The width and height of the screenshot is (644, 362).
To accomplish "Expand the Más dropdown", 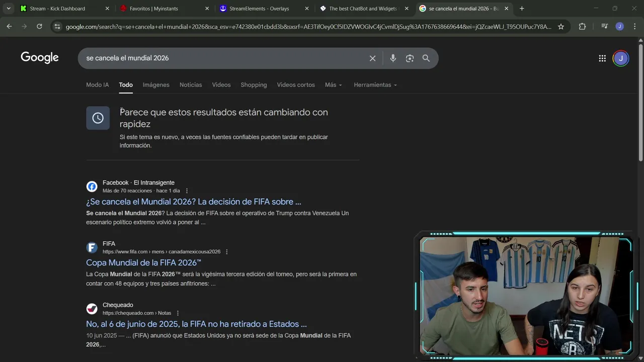I will 334,85.
